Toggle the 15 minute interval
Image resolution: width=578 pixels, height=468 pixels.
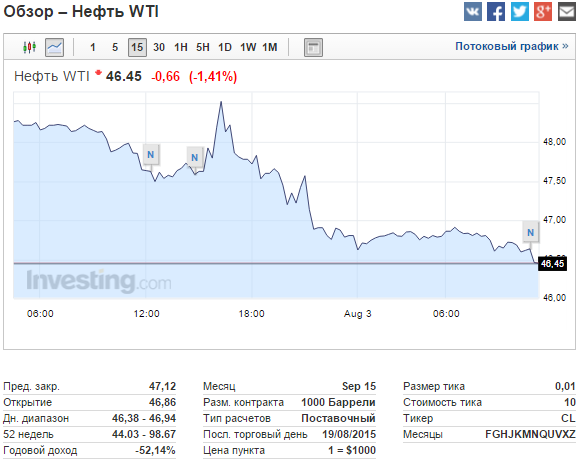pos(137,47)
